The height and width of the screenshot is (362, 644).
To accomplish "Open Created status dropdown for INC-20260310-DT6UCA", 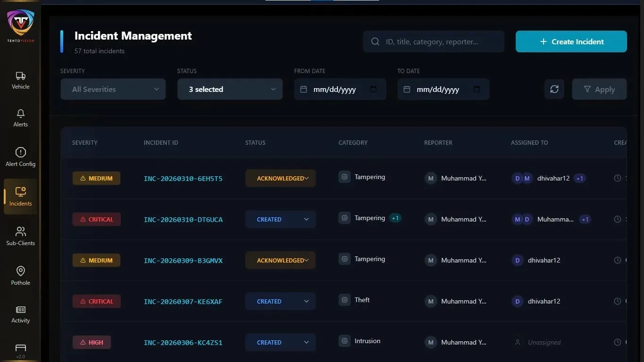I will (281, 219).
